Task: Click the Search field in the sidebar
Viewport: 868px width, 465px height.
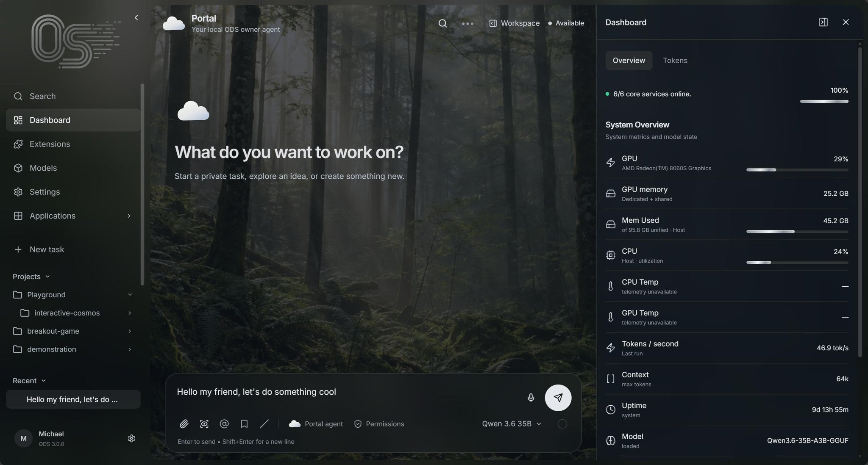Action: 73,96
